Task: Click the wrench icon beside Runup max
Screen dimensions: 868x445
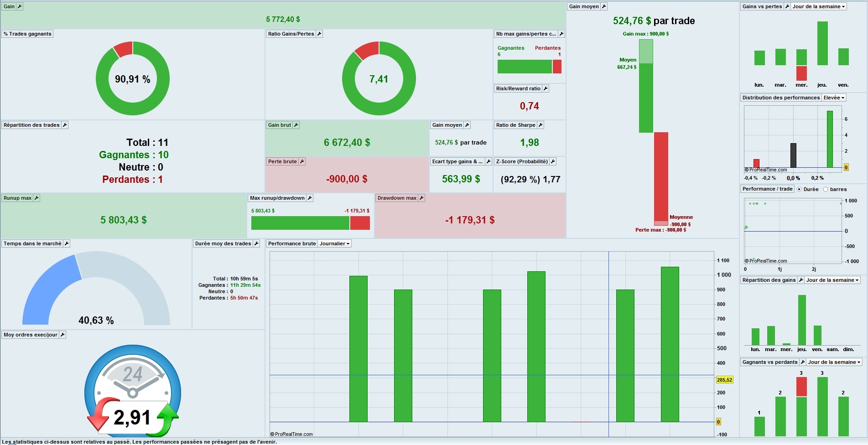Action: point(36,198)
